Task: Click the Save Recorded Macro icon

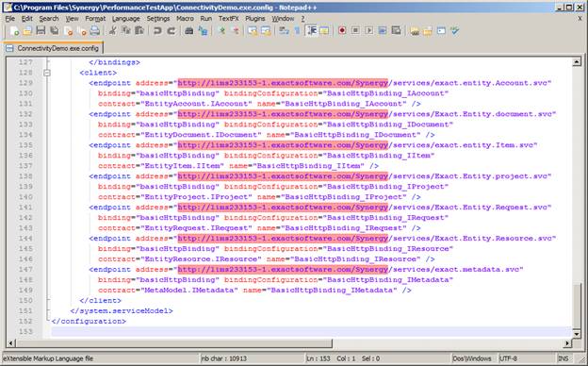Action: [396, 31]
